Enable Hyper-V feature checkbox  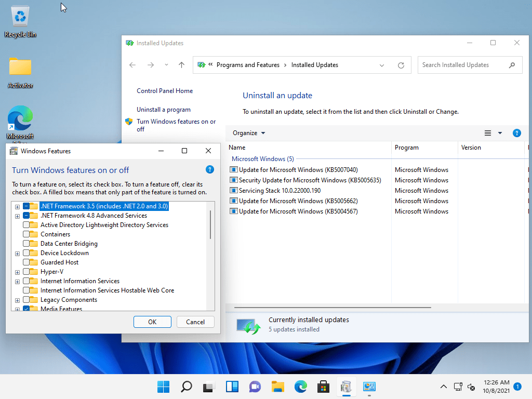[x=26, y=271]
